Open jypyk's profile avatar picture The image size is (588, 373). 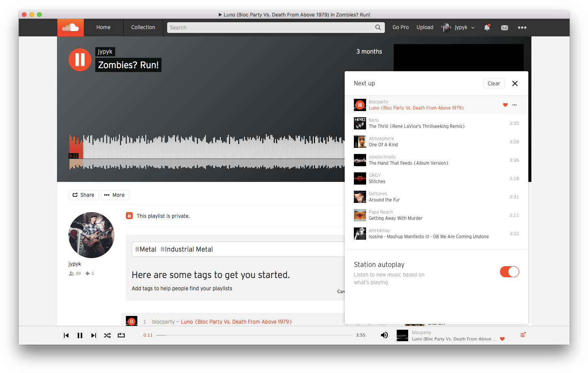coord(91,235)
